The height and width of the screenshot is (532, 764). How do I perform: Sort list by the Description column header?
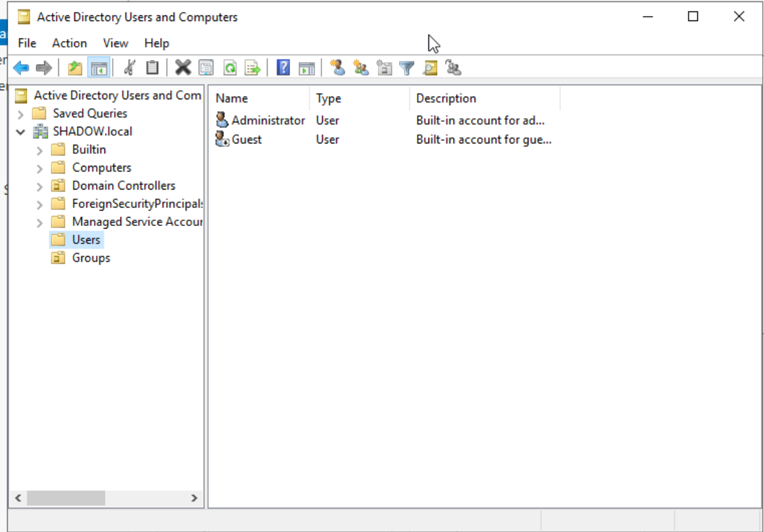[x=446, y=99]
